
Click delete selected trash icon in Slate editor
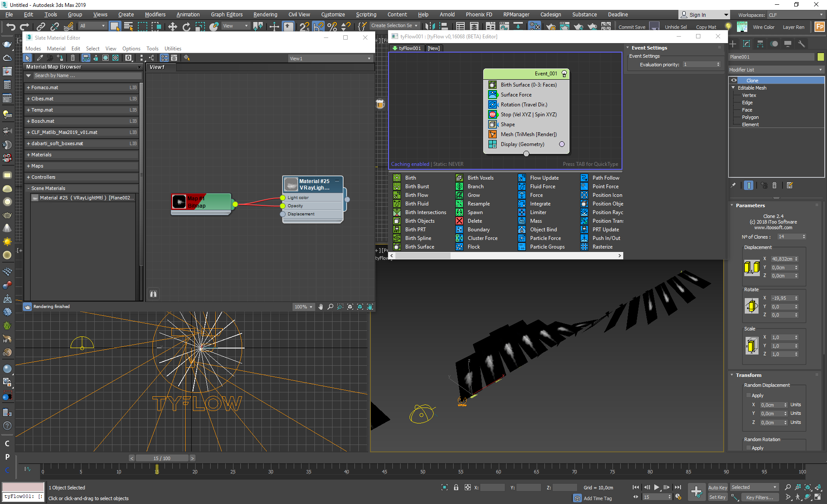73,58
